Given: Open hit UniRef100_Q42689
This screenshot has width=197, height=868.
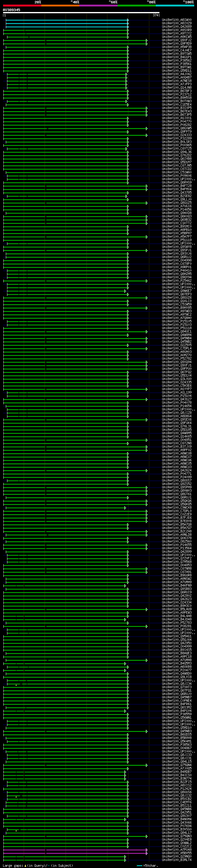Looking at the screenshot, I should pos(177,26).
